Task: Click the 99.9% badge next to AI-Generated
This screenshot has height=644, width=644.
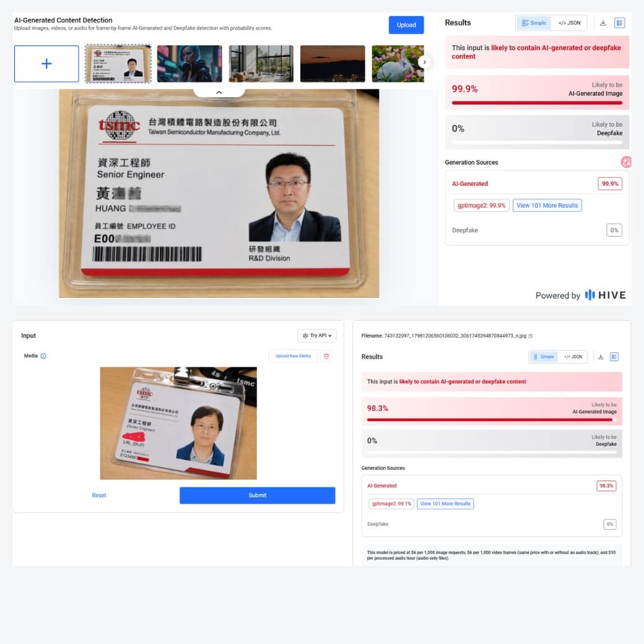Action: tap(610, 183)
